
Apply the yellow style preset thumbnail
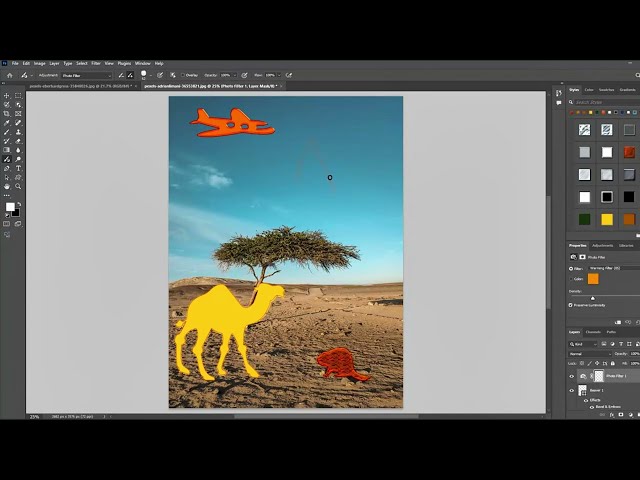click(x=607, y=219)
